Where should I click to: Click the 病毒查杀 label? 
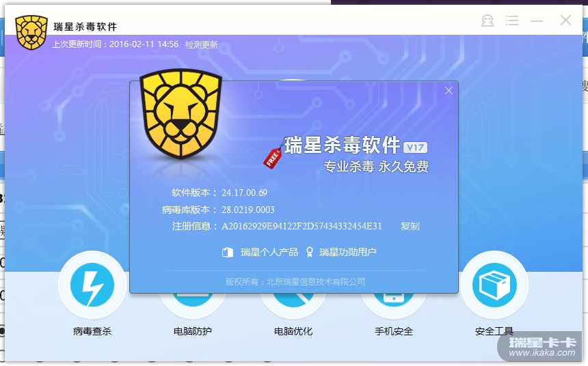click(92, 331)
